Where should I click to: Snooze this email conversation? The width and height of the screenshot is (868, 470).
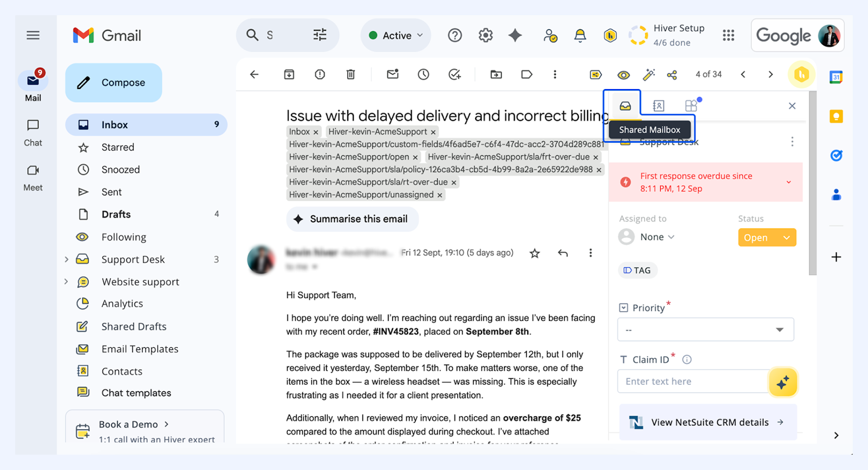pos(424,74)
